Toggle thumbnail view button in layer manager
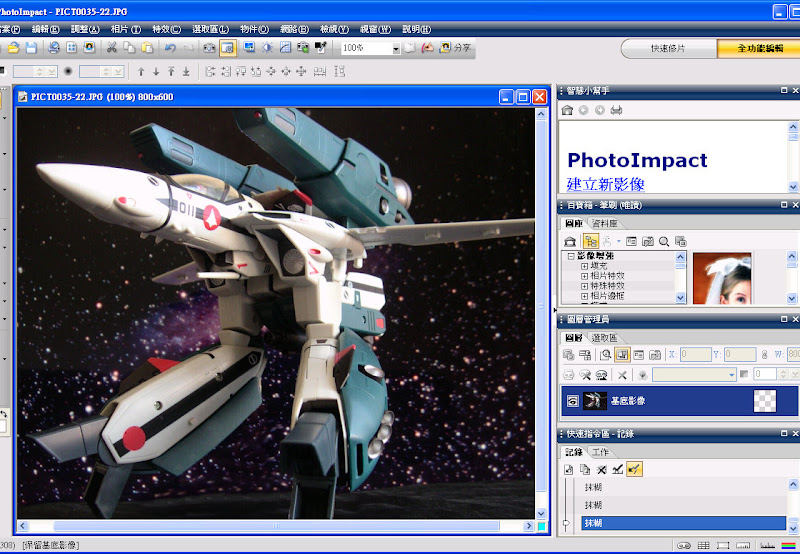 click(x=621, y=354)
